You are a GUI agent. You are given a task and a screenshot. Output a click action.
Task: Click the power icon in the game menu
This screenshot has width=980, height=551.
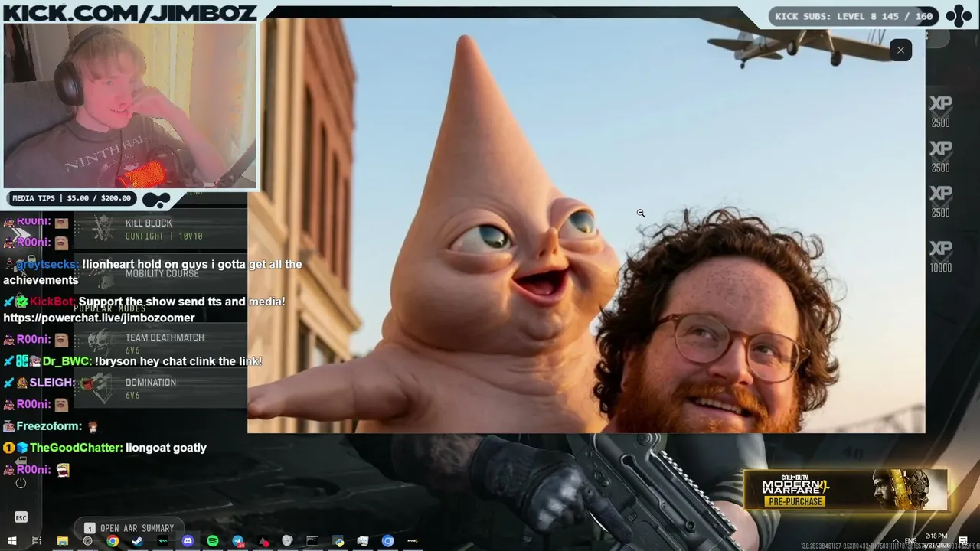point(21,482)
